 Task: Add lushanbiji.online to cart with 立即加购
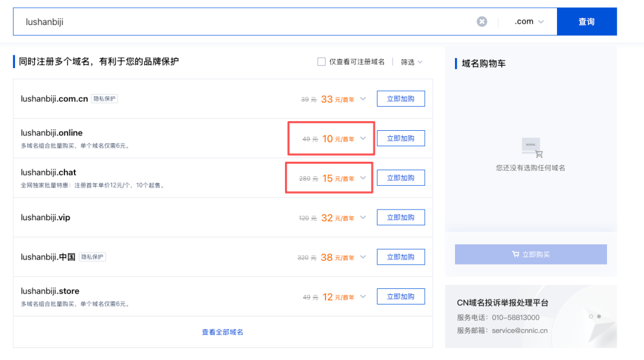click(x=401, y=139)
